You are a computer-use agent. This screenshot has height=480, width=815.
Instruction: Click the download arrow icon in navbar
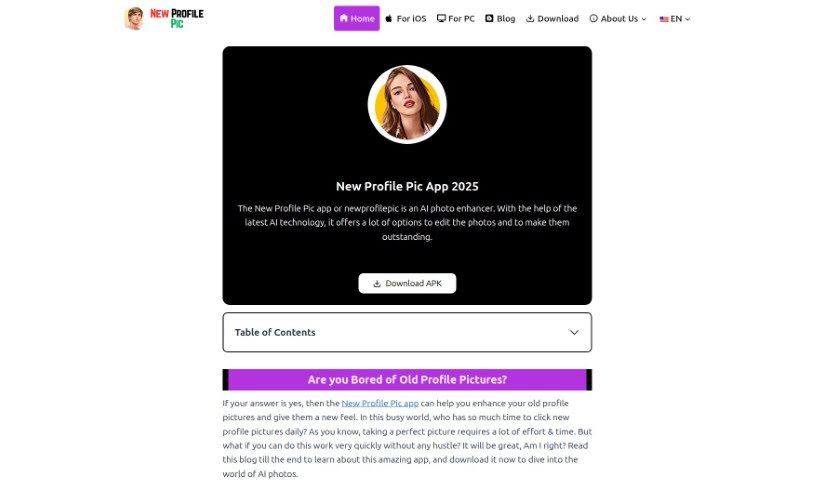(x=530, y=18)
